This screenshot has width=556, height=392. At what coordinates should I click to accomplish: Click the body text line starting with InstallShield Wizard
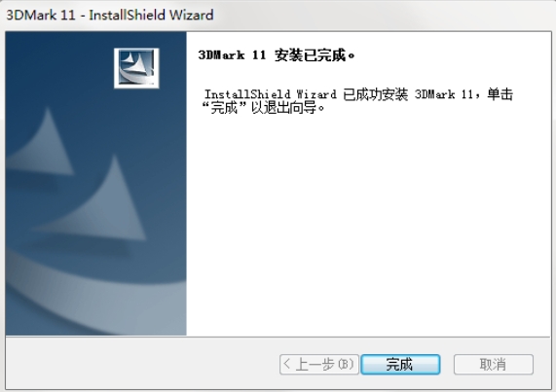tap(358, 94)
